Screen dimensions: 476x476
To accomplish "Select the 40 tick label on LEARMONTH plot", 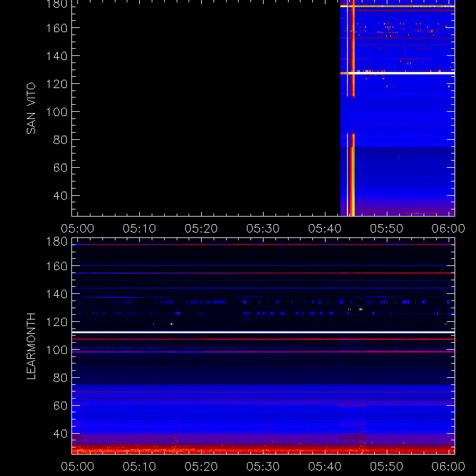I will pos(60,434).
